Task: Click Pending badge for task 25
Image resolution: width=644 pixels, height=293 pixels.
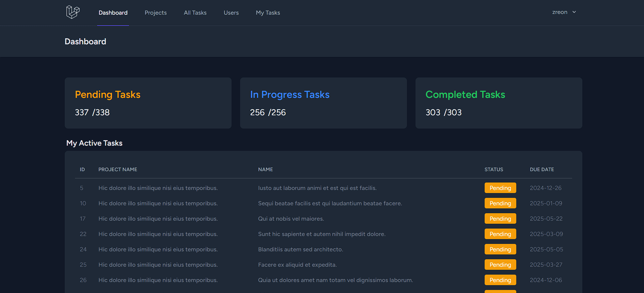Action: point(500,265)
